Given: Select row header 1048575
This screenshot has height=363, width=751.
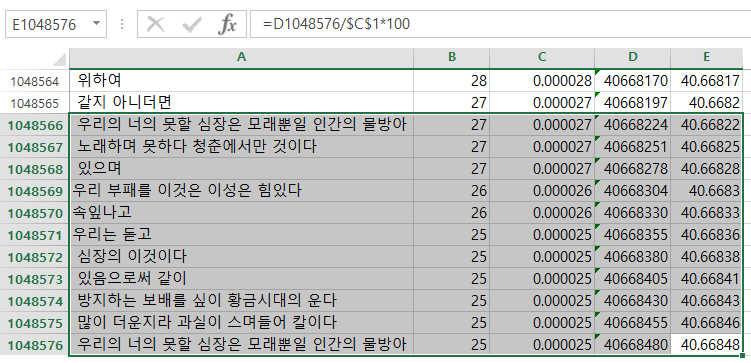Looking at the screenshot, I should (x=34, y=323).
